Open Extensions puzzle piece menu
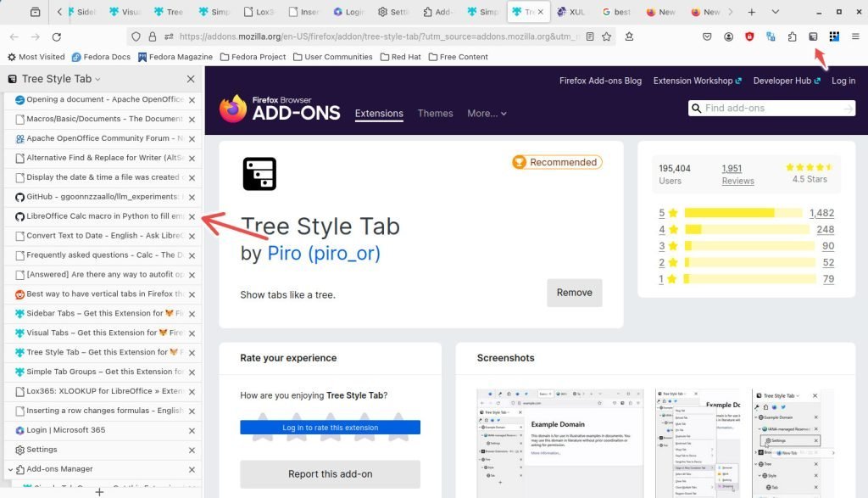Viewport: 868px width, 498px height. click(793, 36)
